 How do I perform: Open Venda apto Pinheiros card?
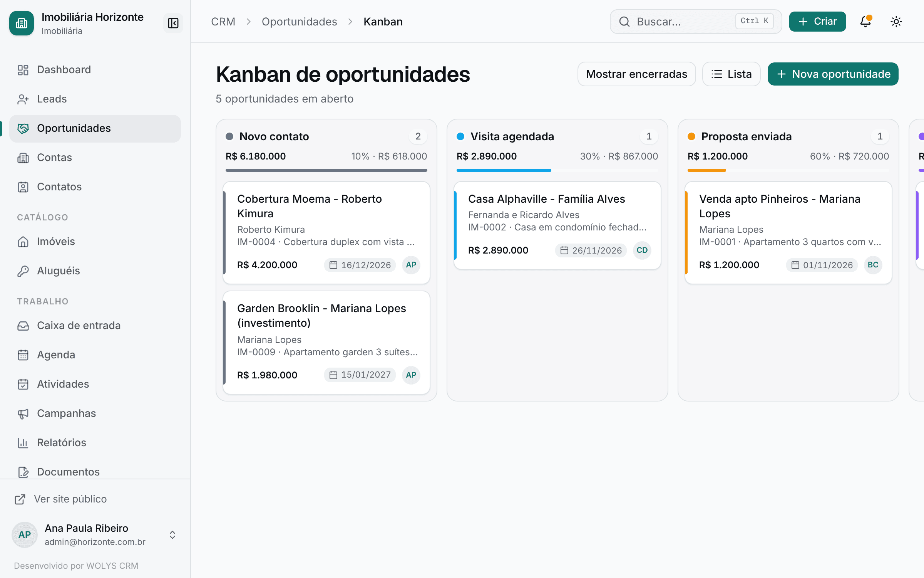[788, 233]
